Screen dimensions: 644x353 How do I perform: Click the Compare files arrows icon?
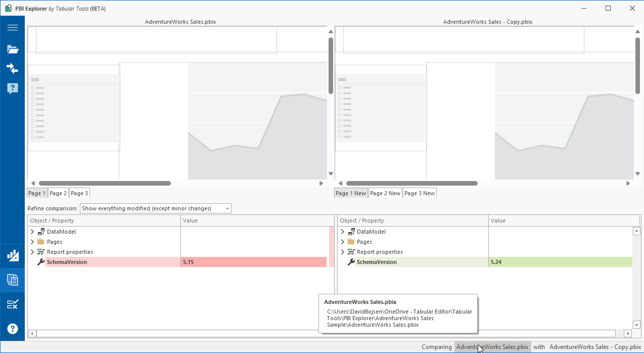(x=12, y=68)
